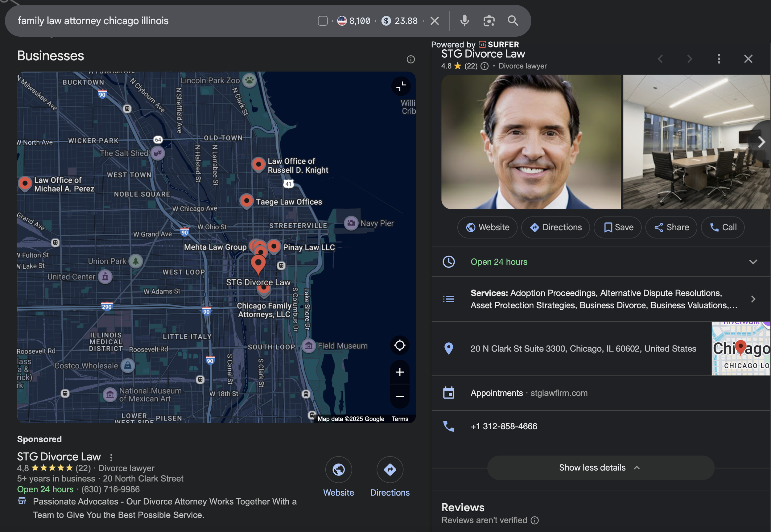Zoom out the map with minus
Viewport: 771px width, 532px height.
[x=400, y=396]
